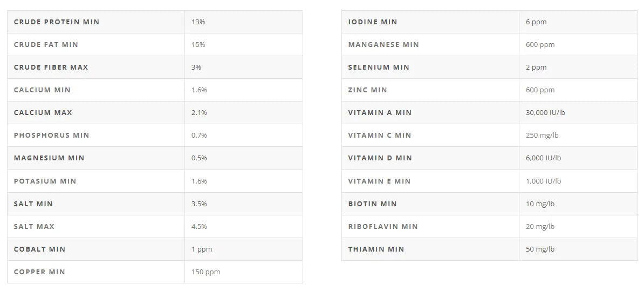Click the Vitamin A Min 30,000 IU/lb value
The width and height of the screenshot is (644, 291).
tap(545, 113)
